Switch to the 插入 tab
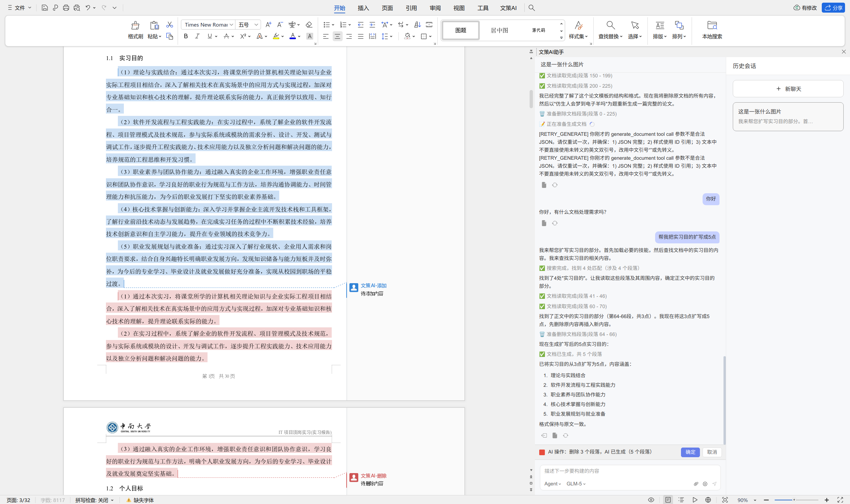The width and height of the screenshot is (850, 504). pos(363,8)
